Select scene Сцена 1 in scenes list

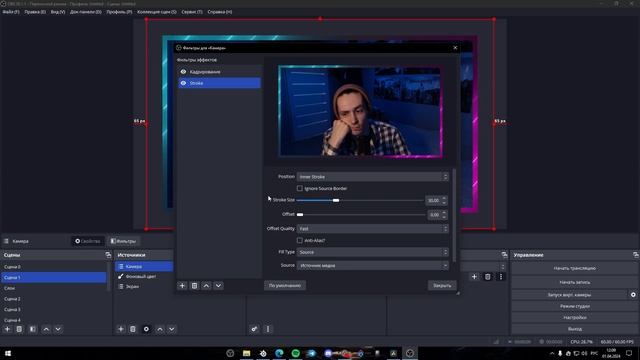[x=53, y=278]
